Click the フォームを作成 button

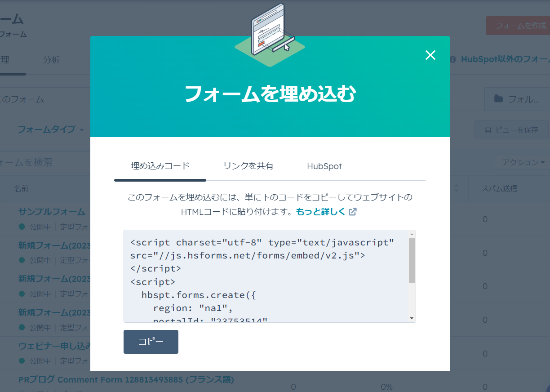point(518,26)
